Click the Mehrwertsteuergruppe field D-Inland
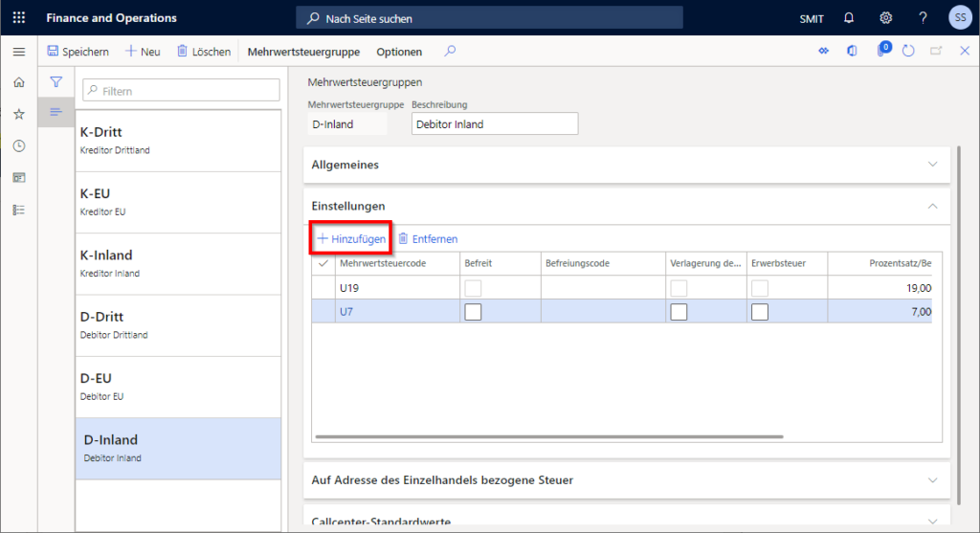The height and width of the screenshot is (533, 980). (347, 123)
